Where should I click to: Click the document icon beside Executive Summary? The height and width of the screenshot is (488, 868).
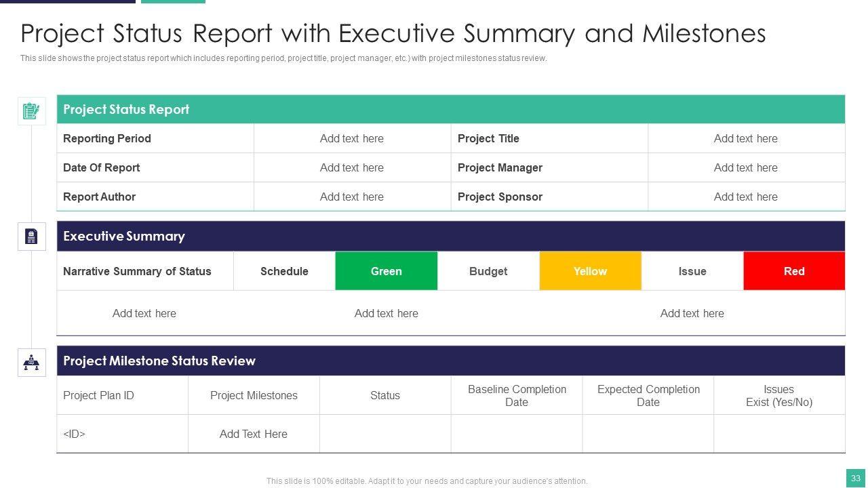(x=31, y=237)
